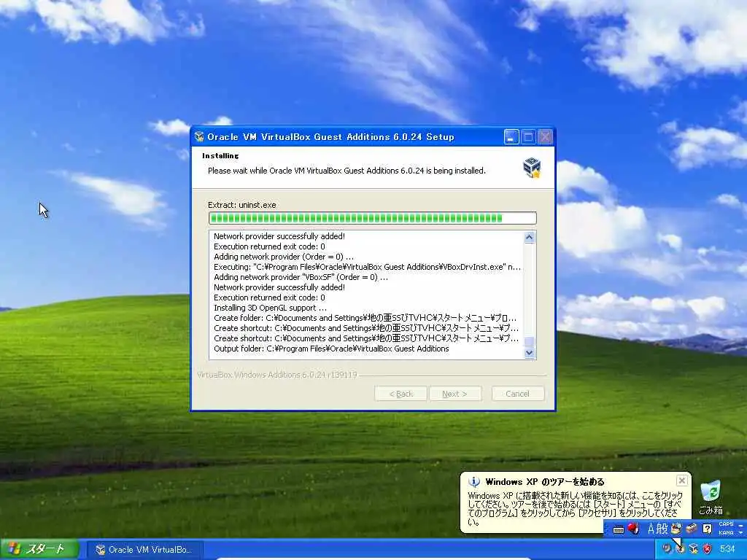
Task: Click the install log scrollbar thumb
Action: point(530,341)
